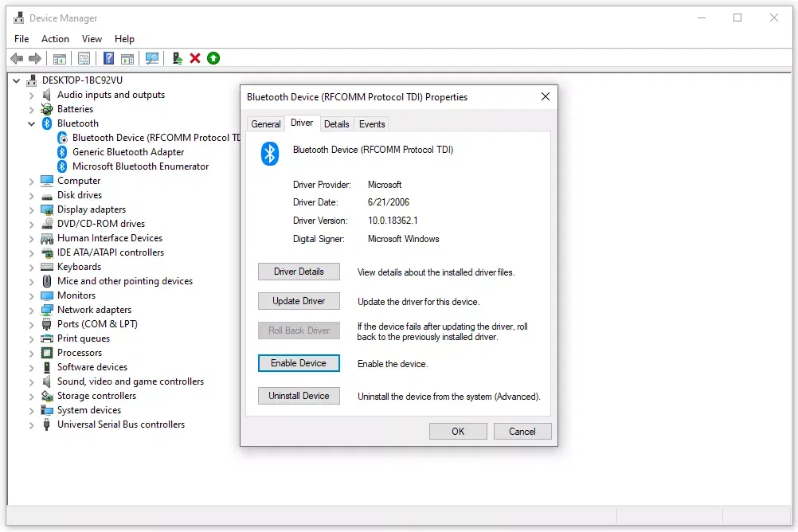Click driver version value 10.0.18362.1
Viewport: 798px width, 532px height.
pos(393,221)
